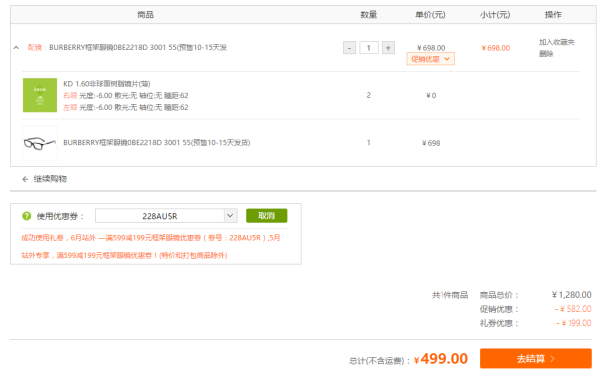Collapse the BURBERRY bundle row with the caret
600x379 pixels.
(16, 48)
